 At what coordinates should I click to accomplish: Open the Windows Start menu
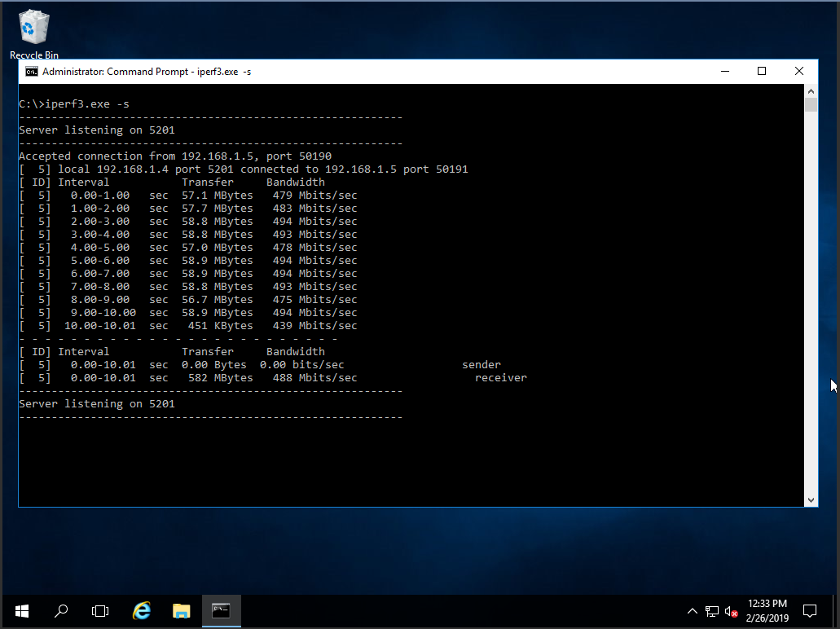point(22,611)
